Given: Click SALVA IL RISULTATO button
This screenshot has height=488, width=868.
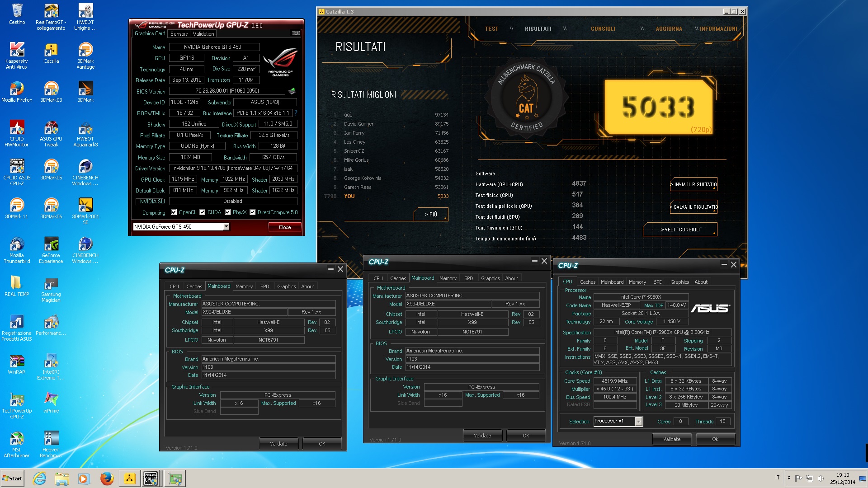Looking at the screenshot, I should [693, 207].
